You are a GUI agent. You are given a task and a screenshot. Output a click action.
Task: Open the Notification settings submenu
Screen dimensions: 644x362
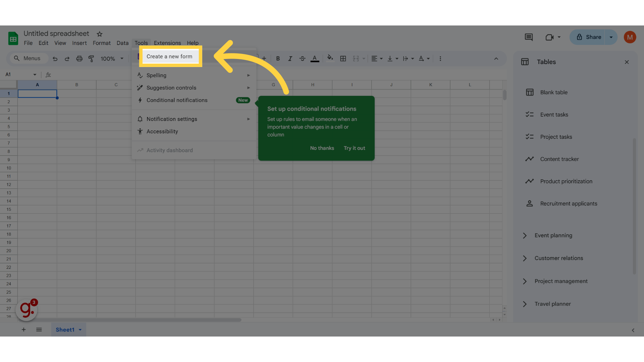pyautogui.click(x=194, y=119)
